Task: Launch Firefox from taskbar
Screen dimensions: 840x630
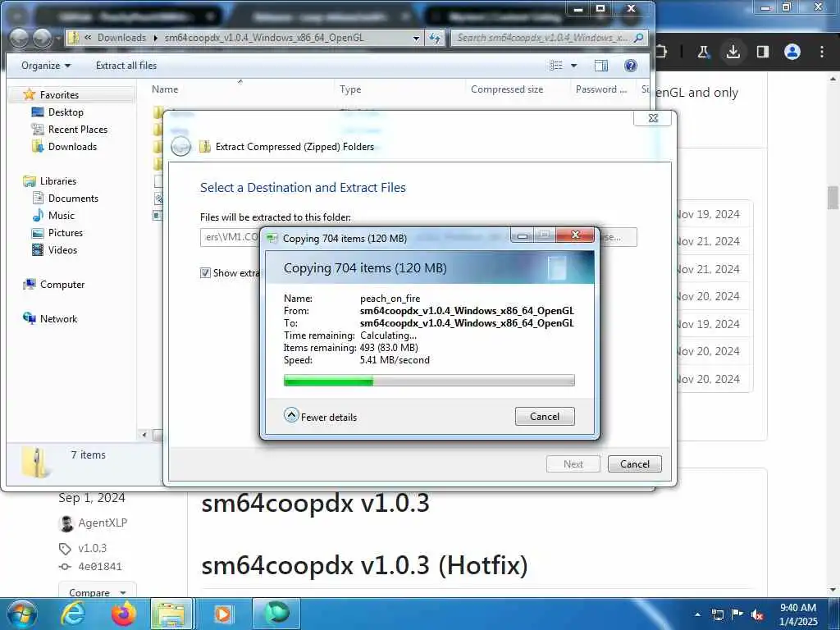Action: [123, 614]
